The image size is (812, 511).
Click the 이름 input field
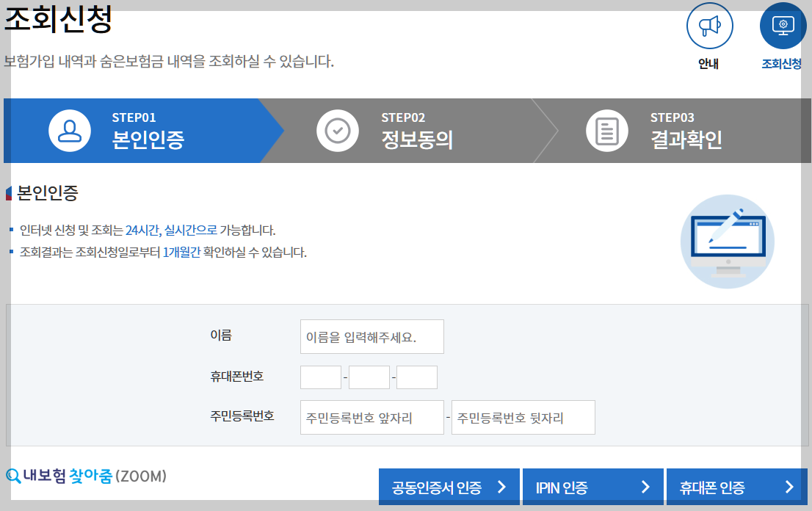[x=371, y=336]
